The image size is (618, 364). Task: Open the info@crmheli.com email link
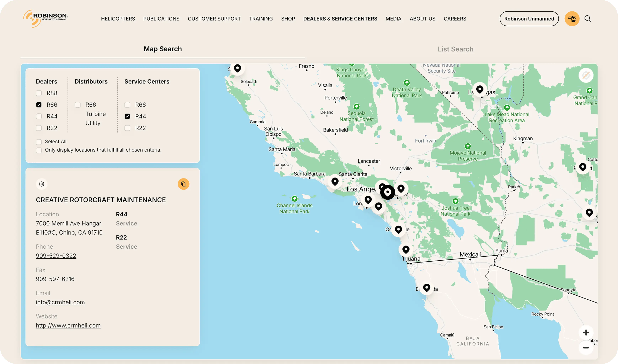pos(60,302)
